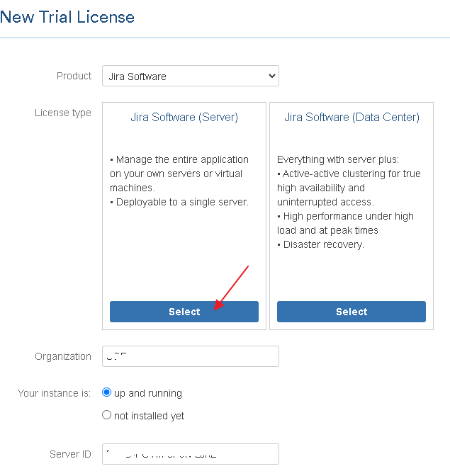Click the 'Server ID' field label
Image resolution: width=450 pixels, height=476 pixels.
pos(70,454)
